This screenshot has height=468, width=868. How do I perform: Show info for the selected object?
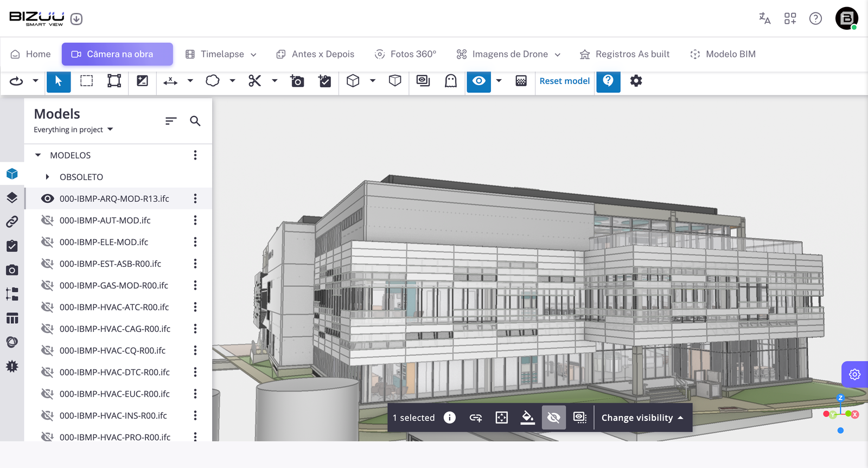[450, 418]
